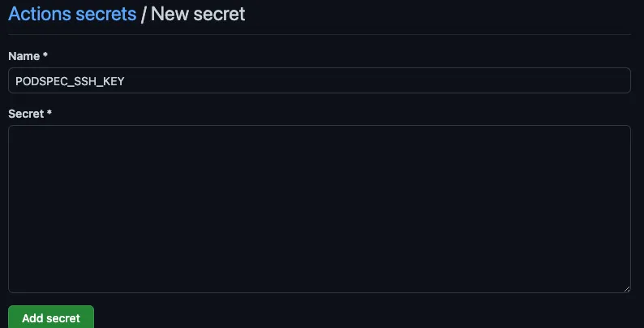Click the Secret field label

click(26, 114)
